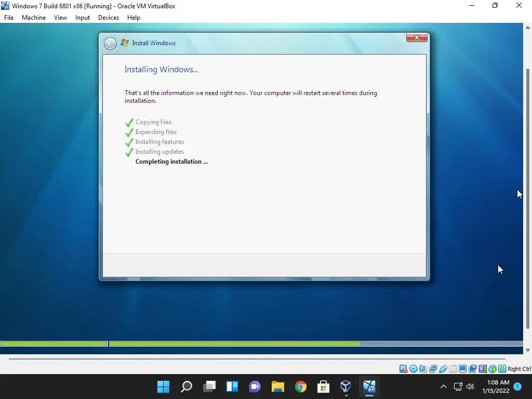
Task: Open File Explorer from the taskbar
Action: point(277,387)
